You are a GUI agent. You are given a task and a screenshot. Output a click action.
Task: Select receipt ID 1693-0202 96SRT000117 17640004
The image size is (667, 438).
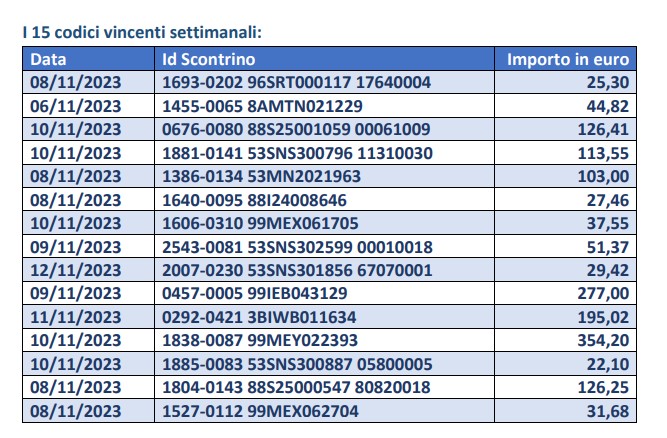pyautogui.click(x=296, y=82)
